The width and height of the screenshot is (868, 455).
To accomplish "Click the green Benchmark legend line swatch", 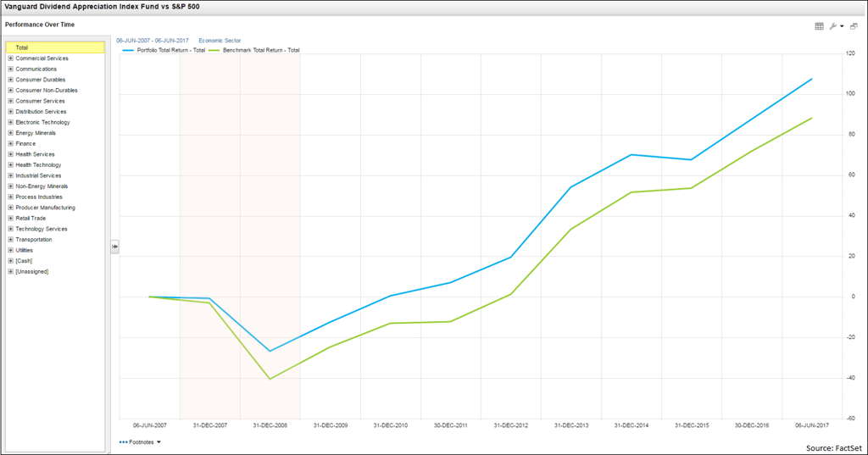I will 214,50.
